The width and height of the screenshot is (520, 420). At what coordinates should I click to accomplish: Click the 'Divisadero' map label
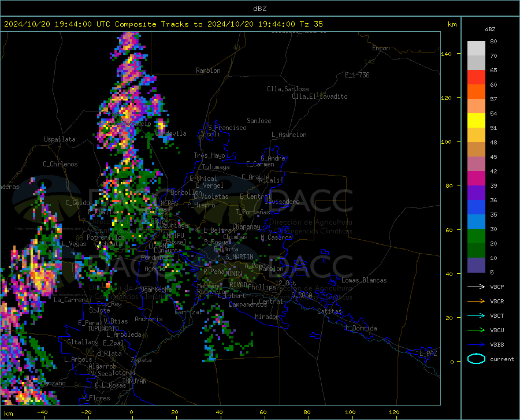point(282,202)
